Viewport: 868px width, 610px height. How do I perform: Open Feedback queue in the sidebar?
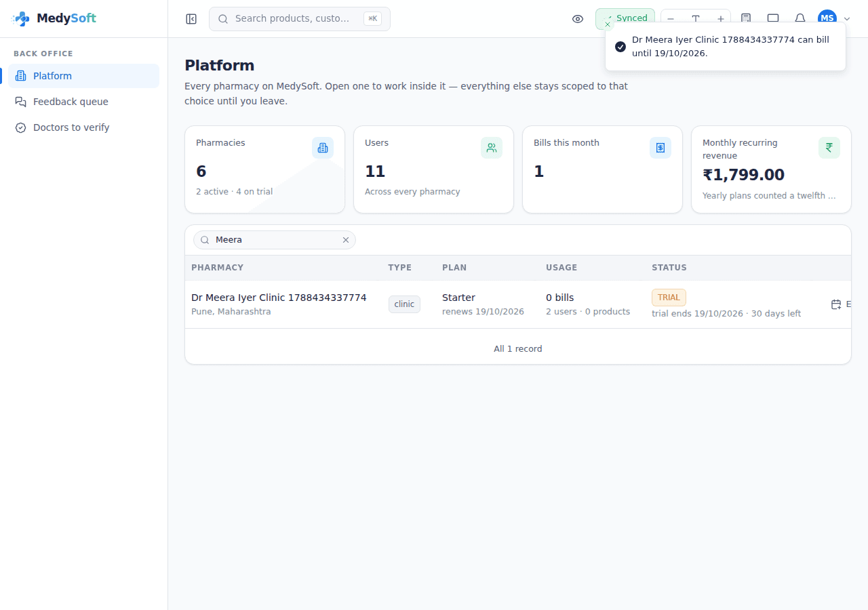tap(84, 102)
